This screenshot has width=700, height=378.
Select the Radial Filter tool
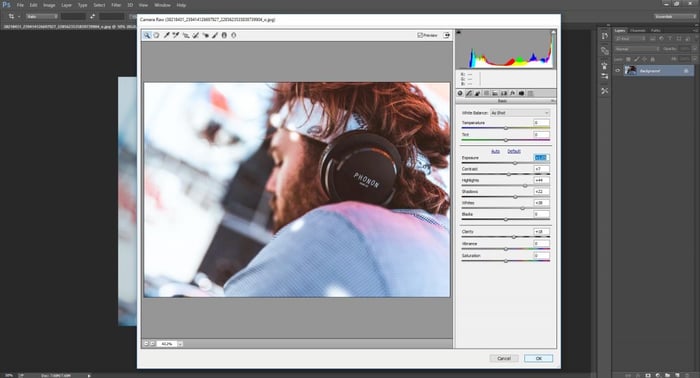(x=233, y=35)
